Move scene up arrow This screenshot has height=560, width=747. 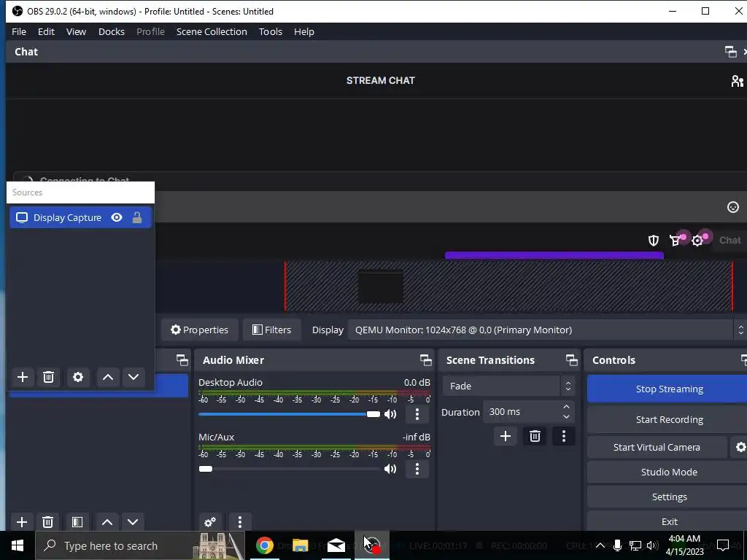pyautogui.click(x=107, y=522)
